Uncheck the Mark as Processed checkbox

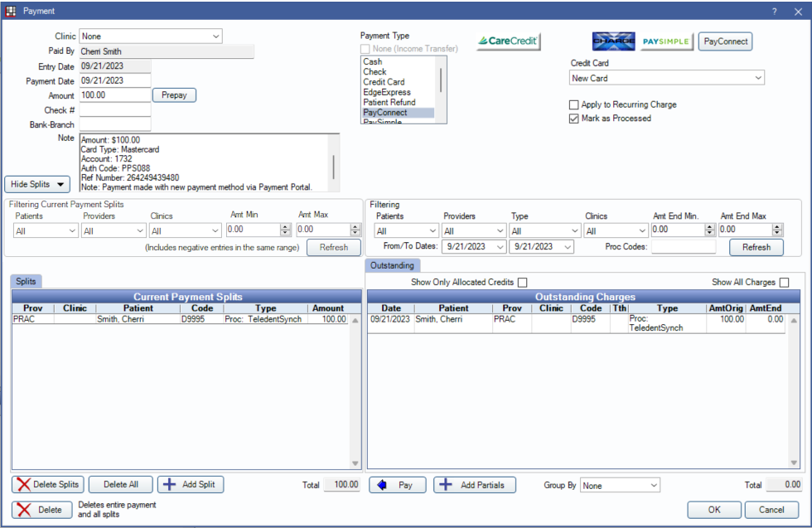coord(574,119)
